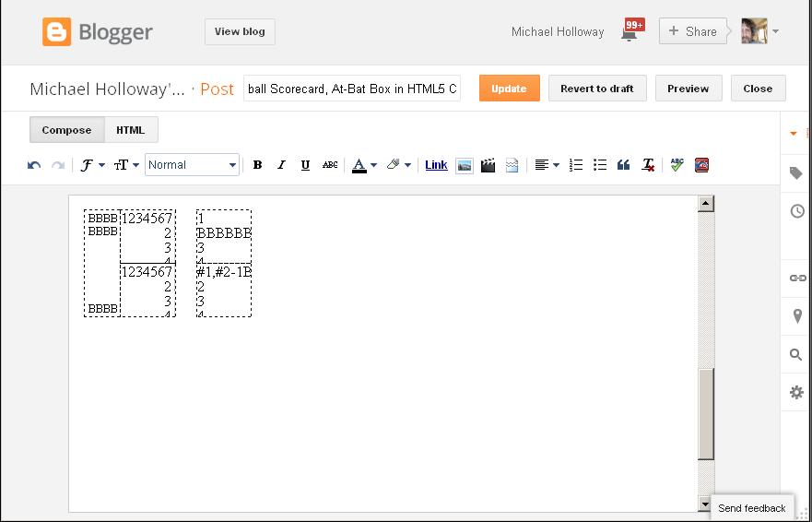Viewport: 812px width, 522px height.
Task: Click the red toolbar icon after spell check
Action: (701, 165)
